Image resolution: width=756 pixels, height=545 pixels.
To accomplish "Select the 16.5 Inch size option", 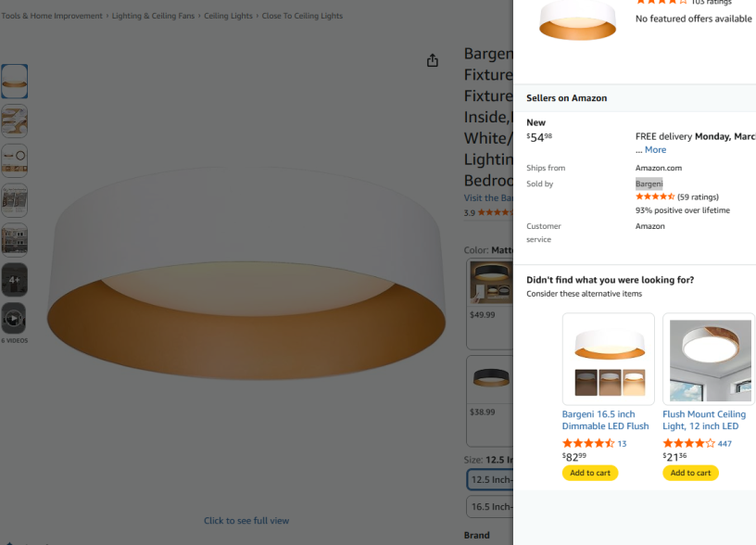I will pos(490,507).
